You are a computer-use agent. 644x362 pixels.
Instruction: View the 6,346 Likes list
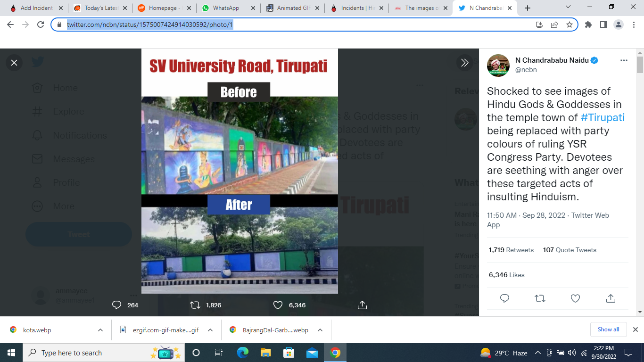tap(506, 275)
